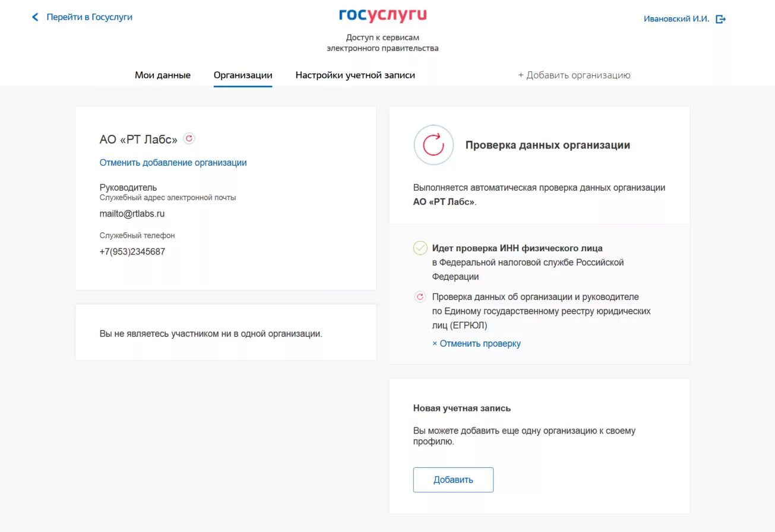Click the refresh status icon beside АО «РТ Лабс»
Screen dimensions: 775x532
click(189, 139)
